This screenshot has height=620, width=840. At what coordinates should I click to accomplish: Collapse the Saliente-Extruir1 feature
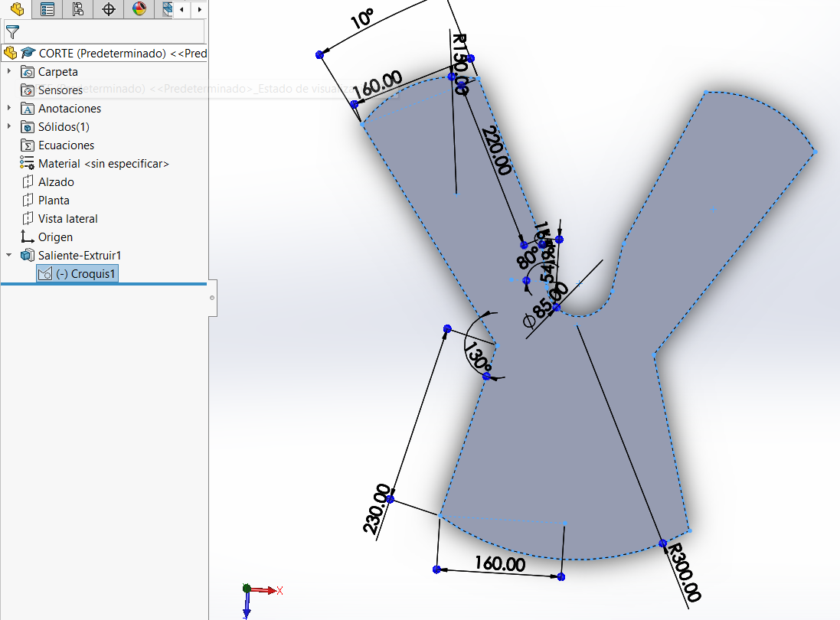point(8,255)
